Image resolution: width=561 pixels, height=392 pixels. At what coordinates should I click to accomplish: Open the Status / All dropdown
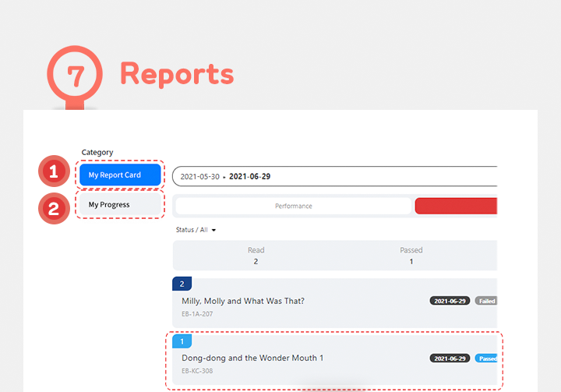pos(196,230)
